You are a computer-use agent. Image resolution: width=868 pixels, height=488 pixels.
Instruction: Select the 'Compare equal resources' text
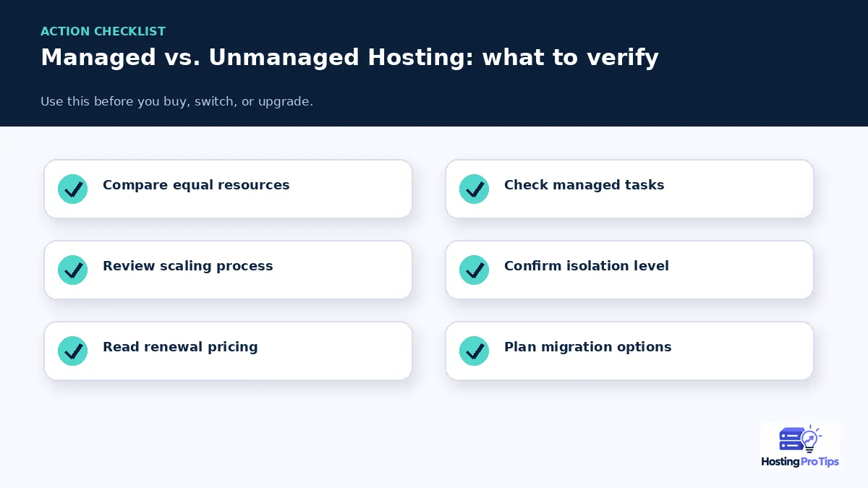(x=196, y=185)
